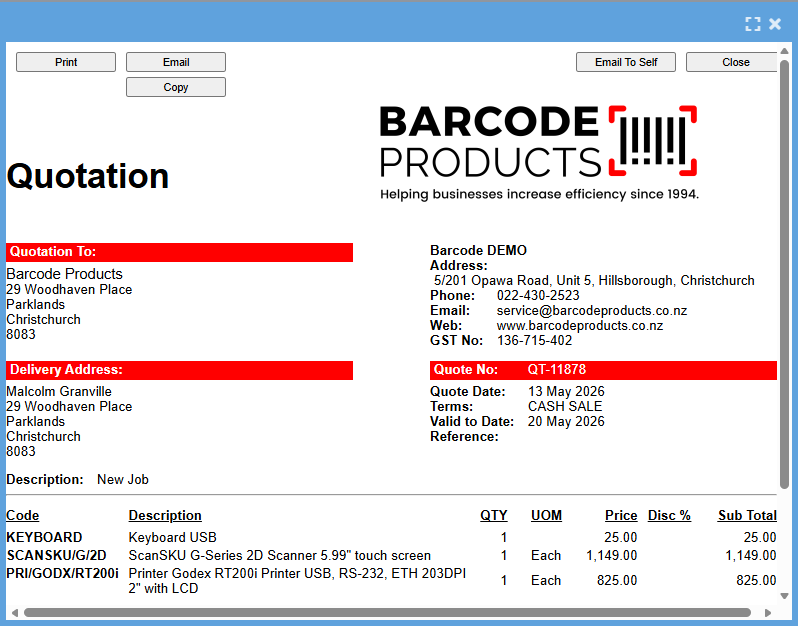Click the Description column header
The height and width of the screenshot is (626, 798).
(165, 516)
